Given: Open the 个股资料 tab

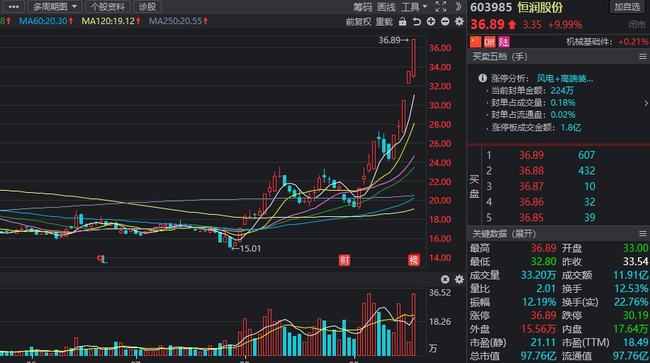Looking at the screenshot, I should 107,7.
